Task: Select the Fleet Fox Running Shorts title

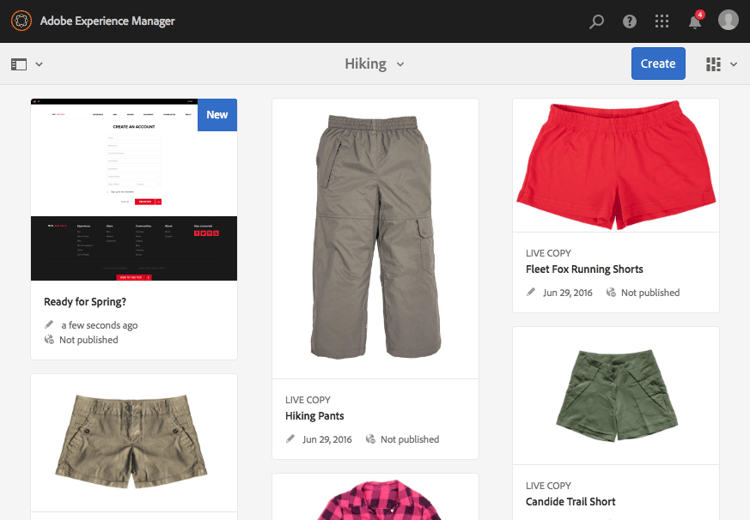Action: pyautogui.click(x=585, y=269)
